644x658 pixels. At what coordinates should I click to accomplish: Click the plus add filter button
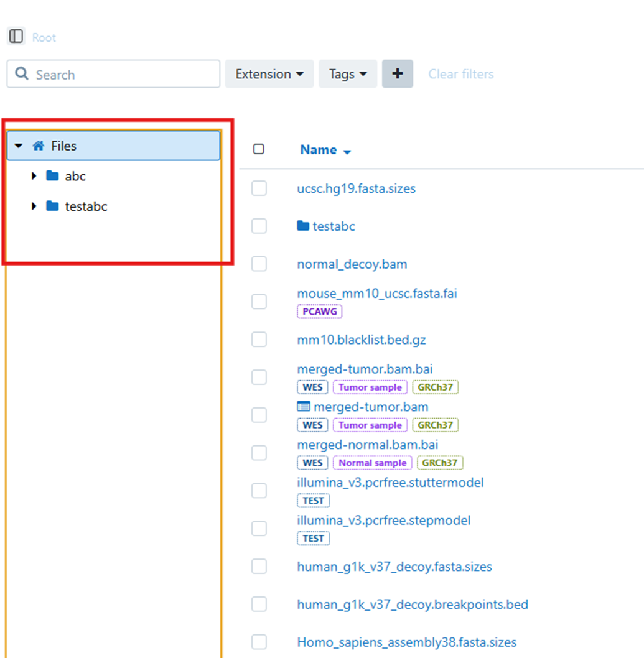coord(397,74)
